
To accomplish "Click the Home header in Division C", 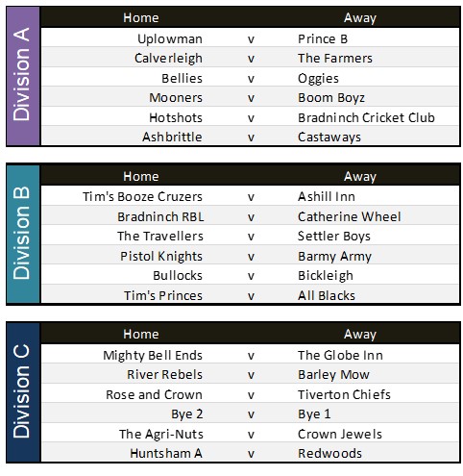I will [141, 334].
